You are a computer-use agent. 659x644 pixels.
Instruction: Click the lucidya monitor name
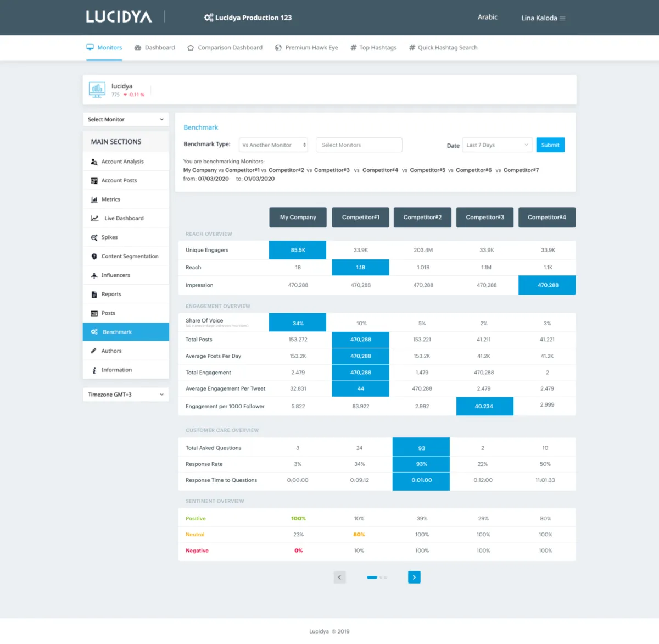coord(122,86)
